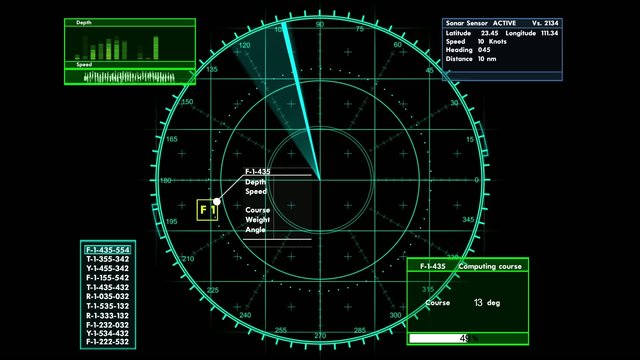Click the 0 degree bearing mark
This screenshot has width=640, height=360.
(476, 180)
